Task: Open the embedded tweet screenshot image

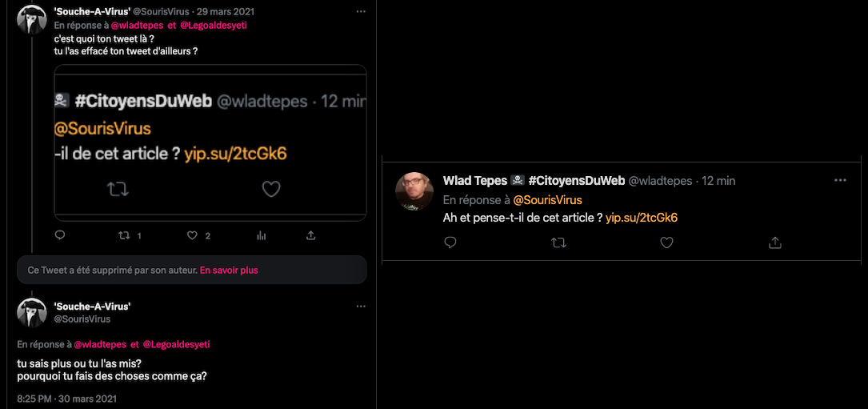Action: [210, 142]
